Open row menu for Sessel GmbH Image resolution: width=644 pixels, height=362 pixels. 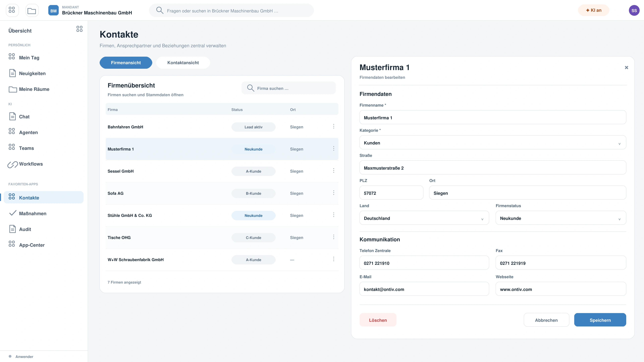click(x=334, y=171)
